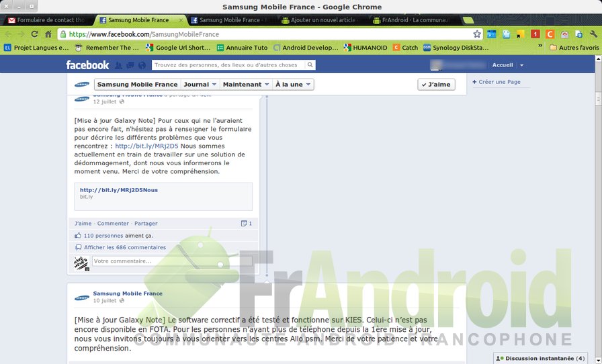Viewport: 602px width, 364px height.
Task: Click J'aime under the 12 juillet post
Action: pyautogui.click(x=83, y=224)
